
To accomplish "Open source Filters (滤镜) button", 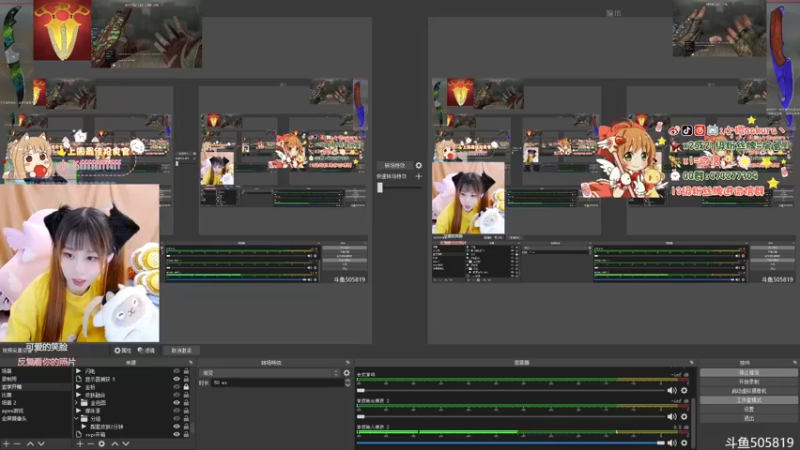I will (x=146, y=351).
